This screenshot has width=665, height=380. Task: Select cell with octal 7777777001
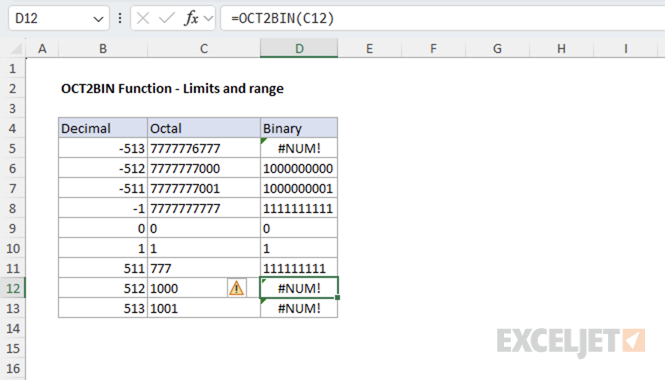pyautogui.click(x=204, y=188)
